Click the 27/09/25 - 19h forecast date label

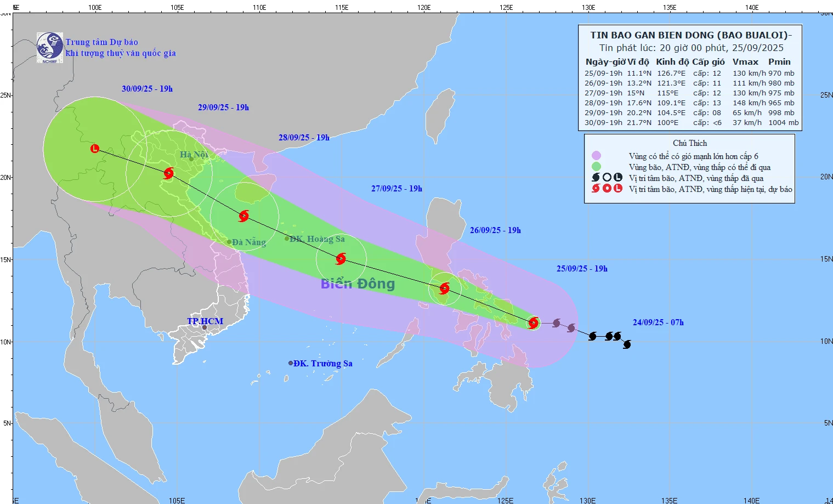click(x=396, y=189)
